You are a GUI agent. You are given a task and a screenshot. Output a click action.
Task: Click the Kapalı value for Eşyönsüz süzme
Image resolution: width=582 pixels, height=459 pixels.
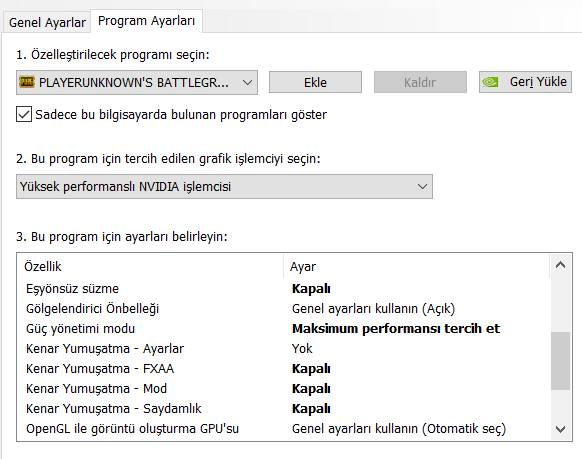311,289
